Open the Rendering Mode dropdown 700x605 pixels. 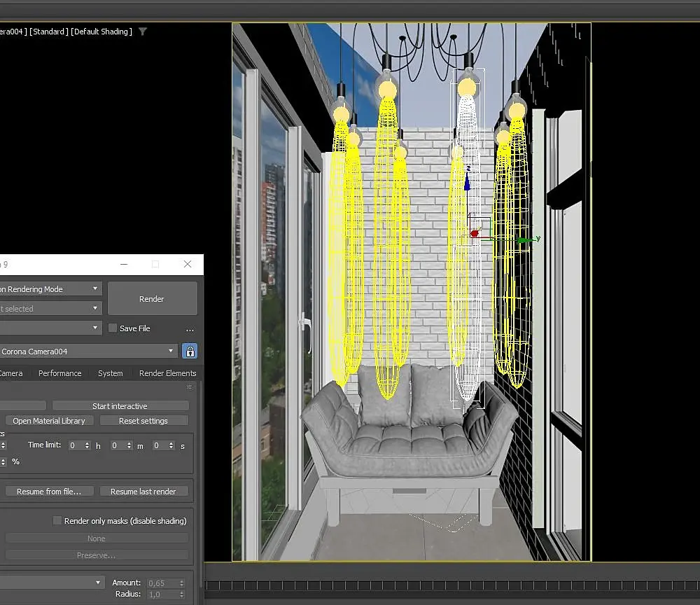point(50,289)
